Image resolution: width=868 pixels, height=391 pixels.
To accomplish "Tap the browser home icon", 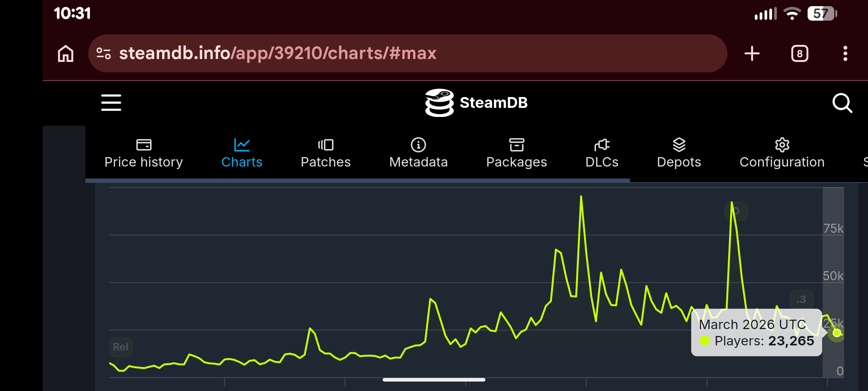I will (66, 54).
